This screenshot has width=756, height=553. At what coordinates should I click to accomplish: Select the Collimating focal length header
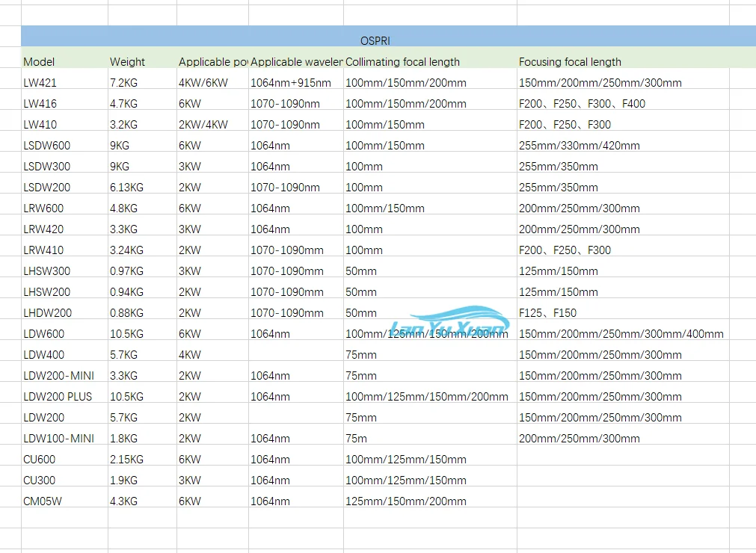430,58
